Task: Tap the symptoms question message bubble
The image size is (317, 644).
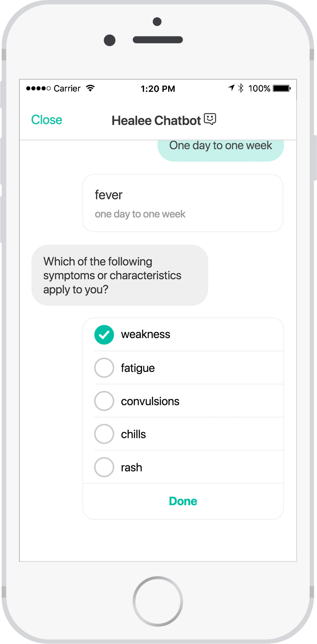Action: point(120,275)
